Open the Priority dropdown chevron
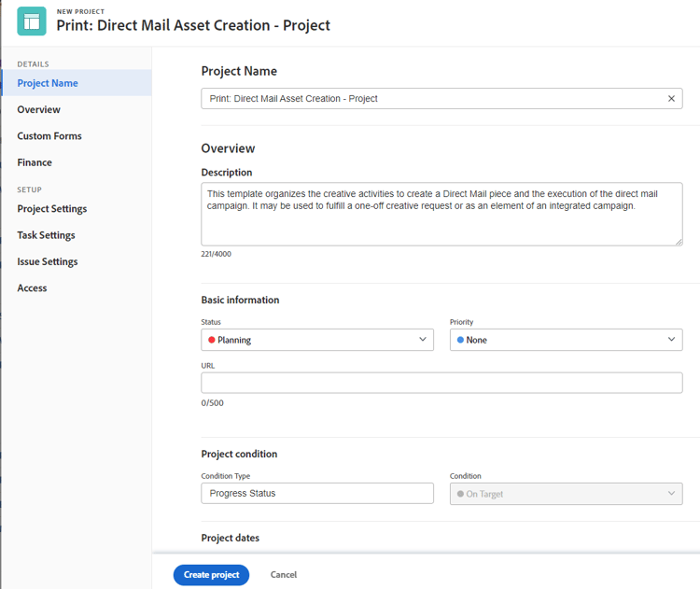The width and height of the screenshot is (700, 589). (671, 340)
